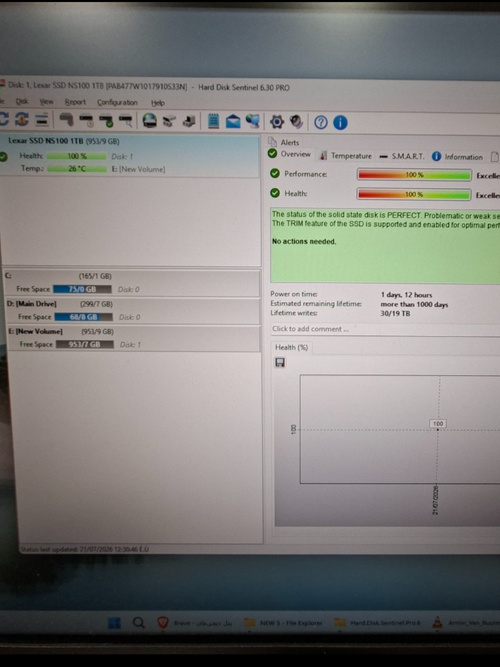This screenshot has width=500, height=667.
Task: Select the Health (%) graph tab
Action: (291, 348)
